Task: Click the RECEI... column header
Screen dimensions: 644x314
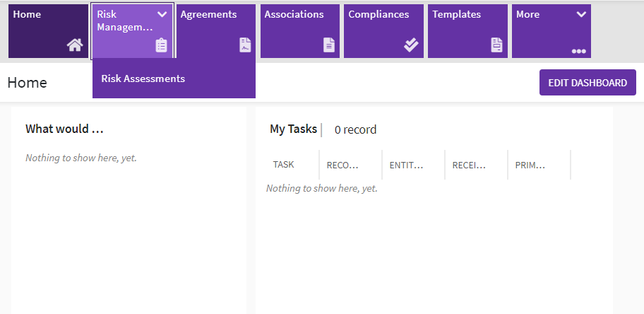Action: 469,165
